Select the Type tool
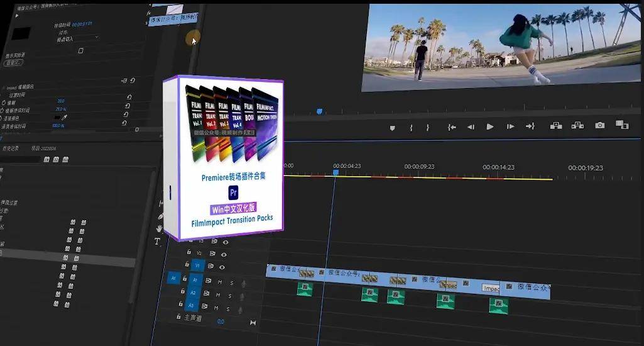Screen dimensions: 644x346 (x=157, y=242)
